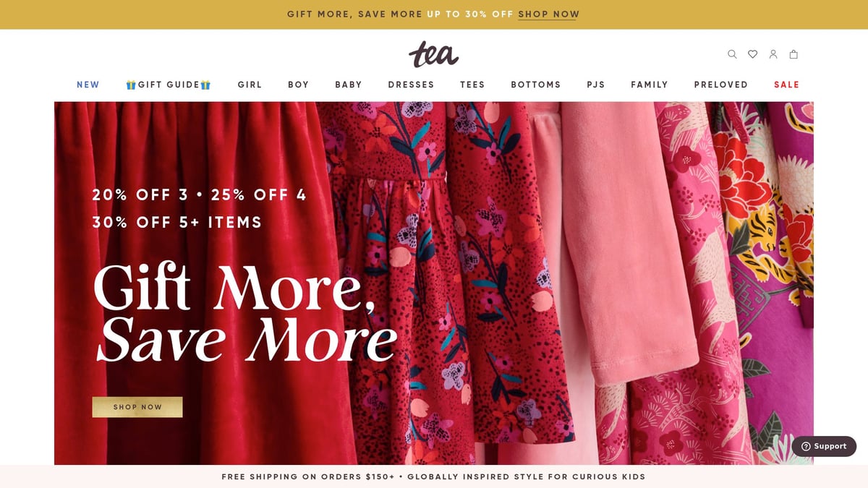
Task: Open the PJs category
Action: 596,85
